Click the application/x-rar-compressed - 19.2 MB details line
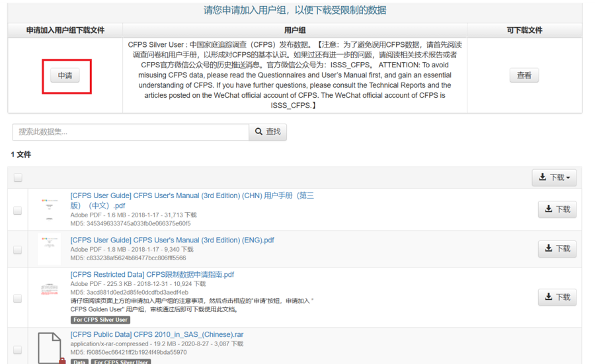Screen dimensions: 595x364 [x=157, y=344]
